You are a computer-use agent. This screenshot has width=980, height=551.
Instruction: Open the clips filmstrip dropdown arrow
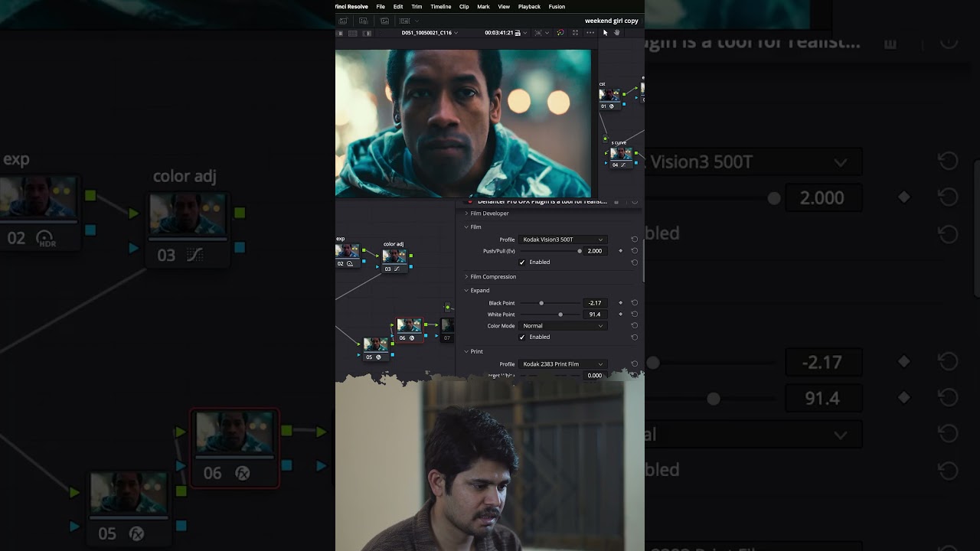coord(416,21)
